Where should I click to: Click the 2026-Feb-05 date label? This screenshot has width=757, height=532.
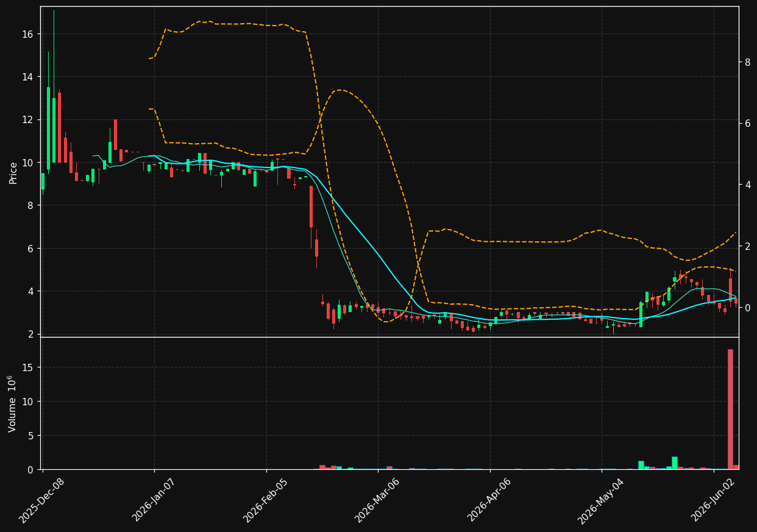(266, 501)
